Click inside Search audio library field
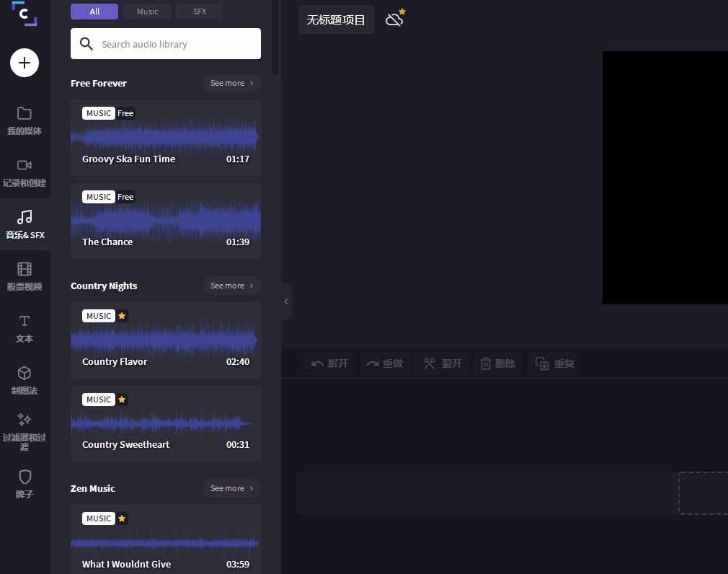Image resolution: width=728 pixels, height=574 pixels. (x=173, y=44)
